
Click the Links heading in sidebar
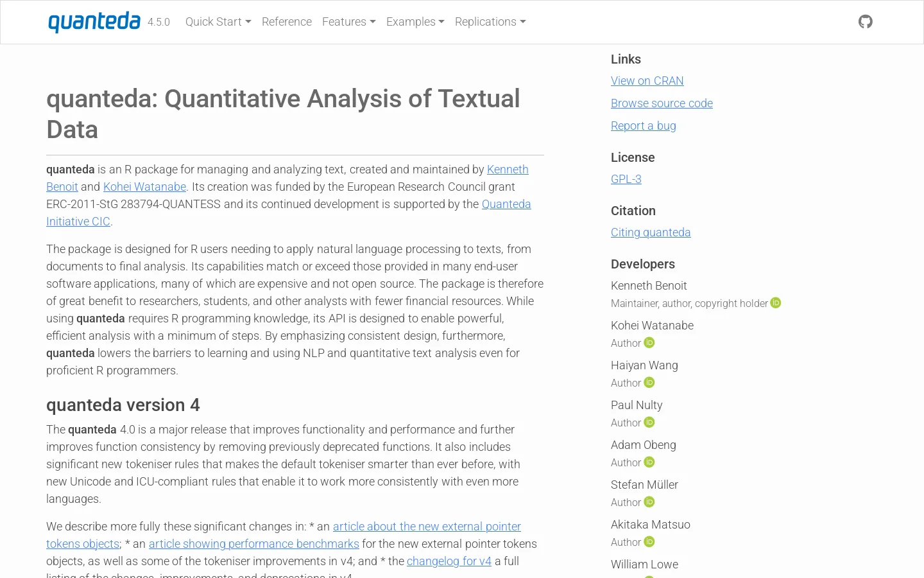pyautogui.click(x=626, y=59)
